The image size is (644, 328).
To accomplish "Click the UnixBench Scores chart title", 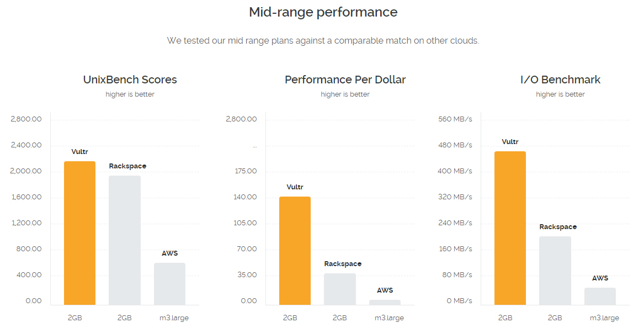I will pos(130,80).
